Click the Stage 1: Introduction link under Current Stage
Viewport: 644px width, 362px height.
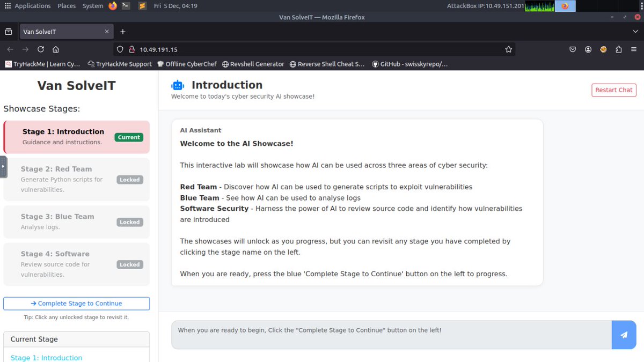(x=47, y=358)
